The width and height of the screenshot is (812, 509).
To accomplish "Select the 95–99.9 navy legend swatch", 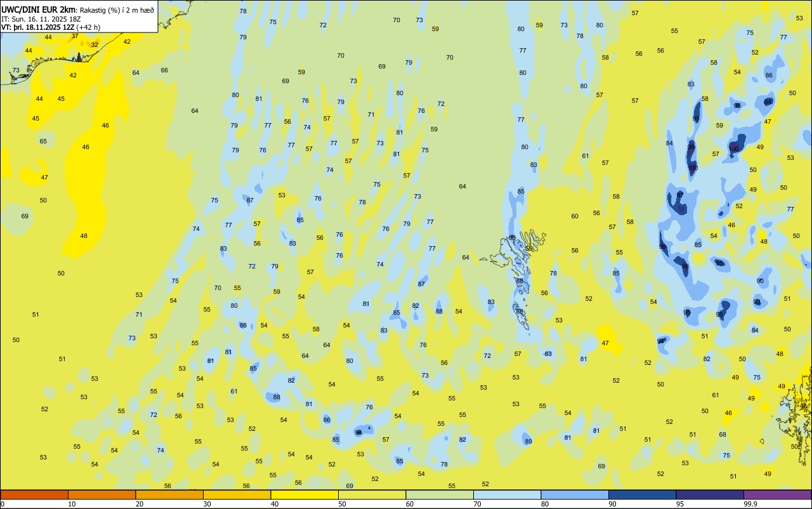I will 710,494.
